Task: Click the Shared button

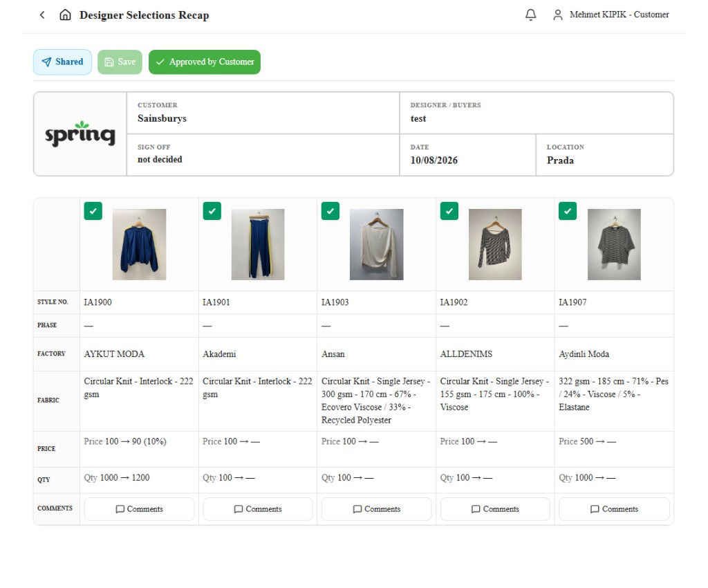Action: point(62,62)
